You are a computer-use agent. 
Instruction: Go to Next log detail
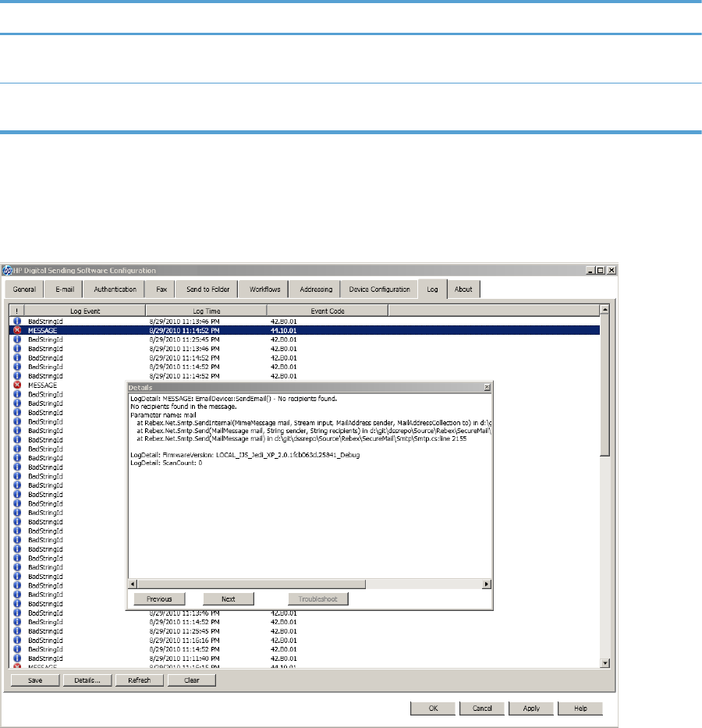tap(229, 599)
